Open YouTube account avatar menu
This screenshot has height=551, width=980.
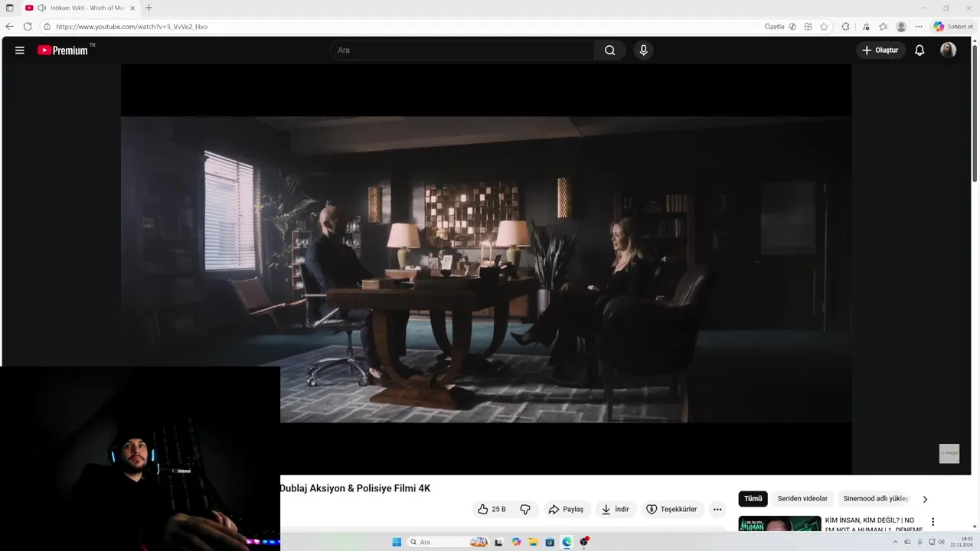pos(948,51)
